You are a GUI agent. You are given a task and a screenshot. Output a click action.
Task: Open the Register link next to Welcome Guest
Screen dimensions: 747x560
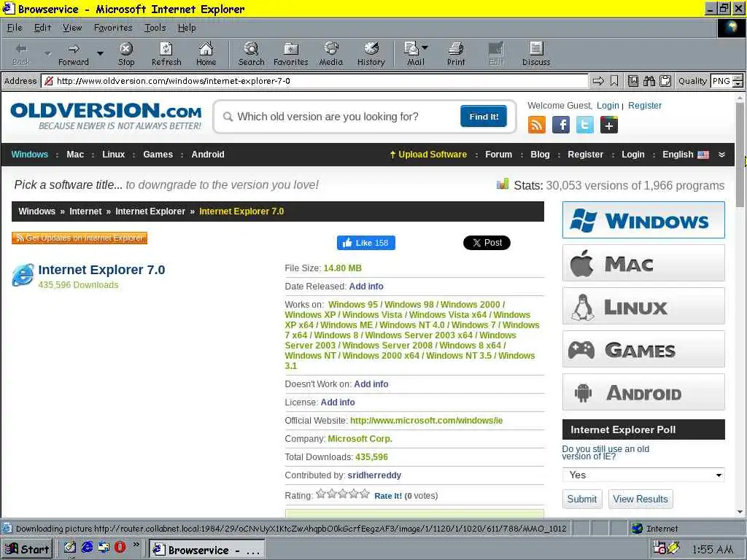point(645,106)
